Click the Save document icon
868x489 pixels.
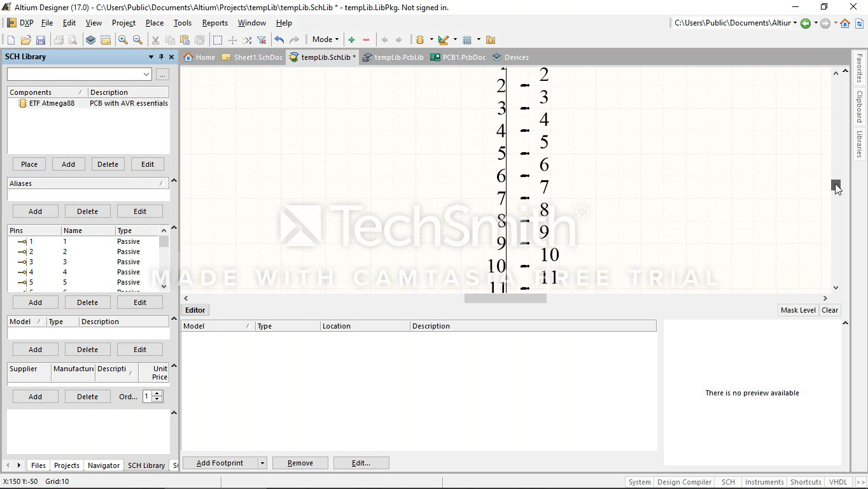(40, 40)
